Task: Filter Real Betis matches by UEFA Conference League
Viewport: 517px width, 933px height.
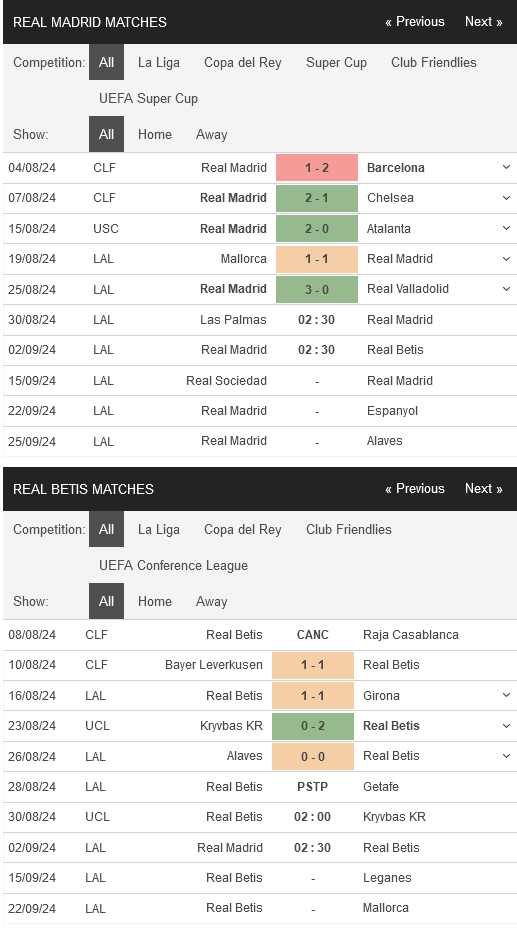Action: (174, 565)
